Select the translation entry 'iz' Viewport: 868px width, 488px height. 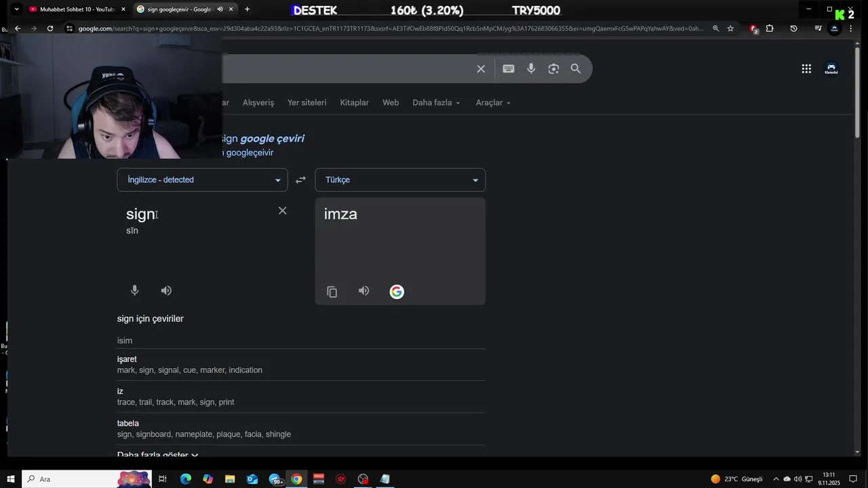(x=120, y=391)
